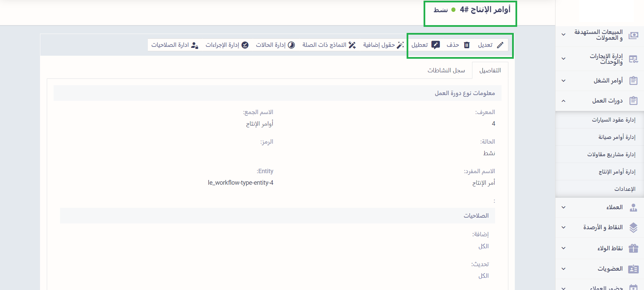Open the settings (الإعدادات) submenu item
Viewport: 644px width, 290px height.
pyautogui.click(x=625, y=189)
